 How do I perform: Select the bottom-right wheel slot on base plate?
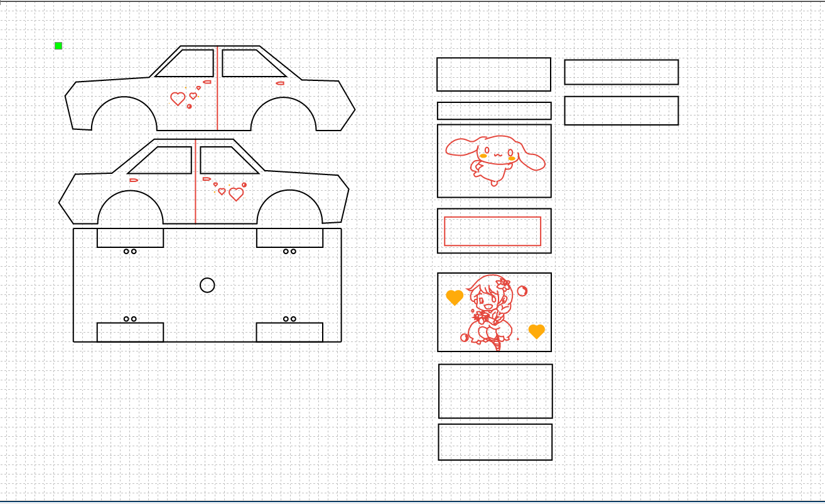[289, 332]
